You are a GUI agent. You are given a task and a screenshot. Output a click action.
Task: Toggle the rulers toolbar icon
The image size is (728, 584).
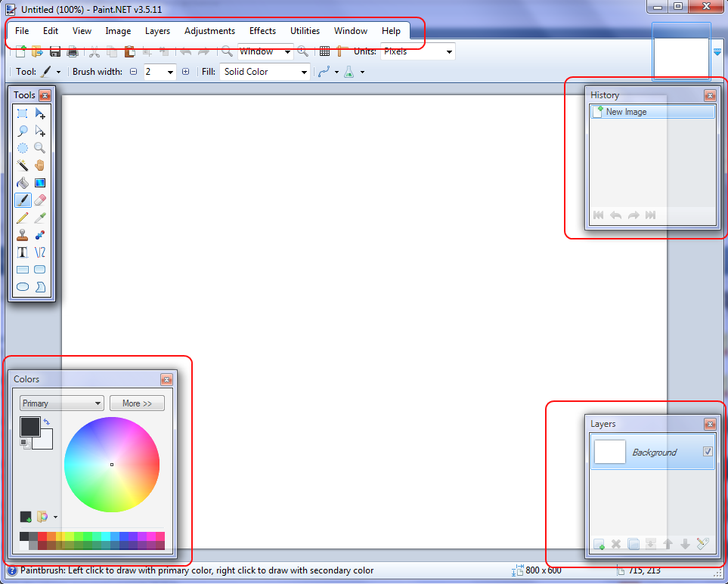(x=342, y=51)
